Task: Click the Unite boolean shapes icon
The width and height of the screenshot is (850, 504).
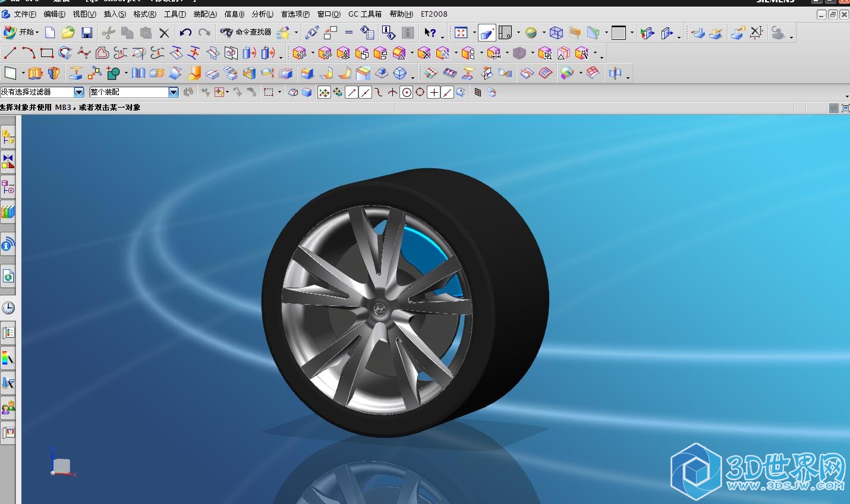Action: [112, 73]
